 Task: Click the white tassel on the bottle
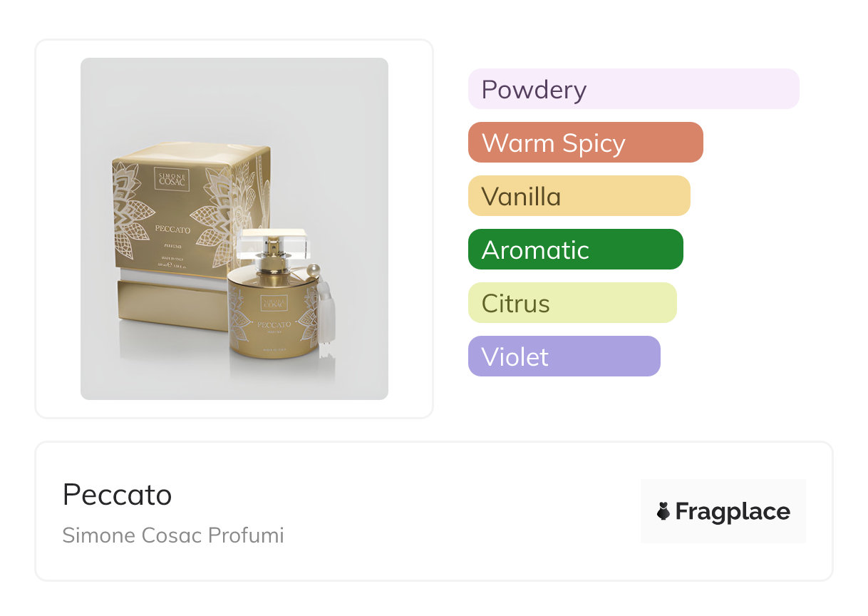coord(327,314)
